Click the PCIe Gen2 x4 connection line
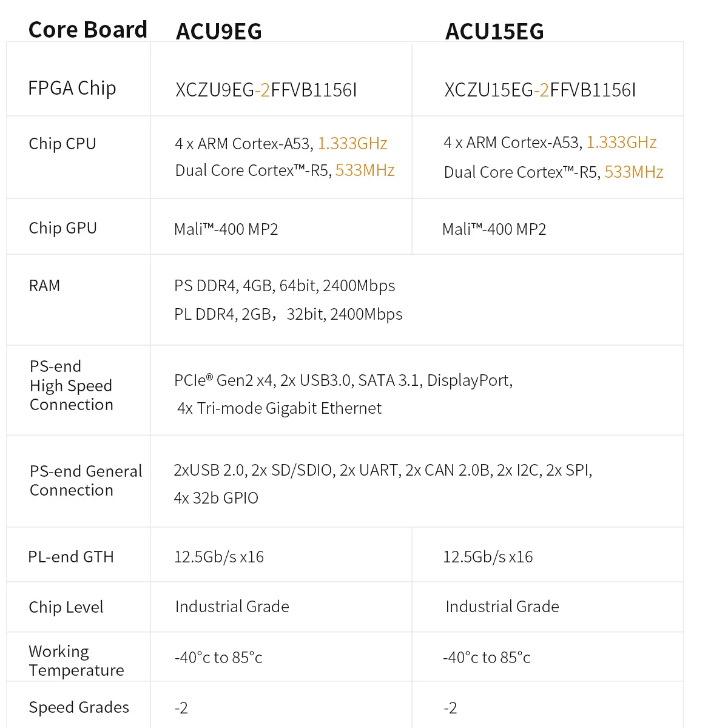728x728 pixels. [x=343, y=380]
